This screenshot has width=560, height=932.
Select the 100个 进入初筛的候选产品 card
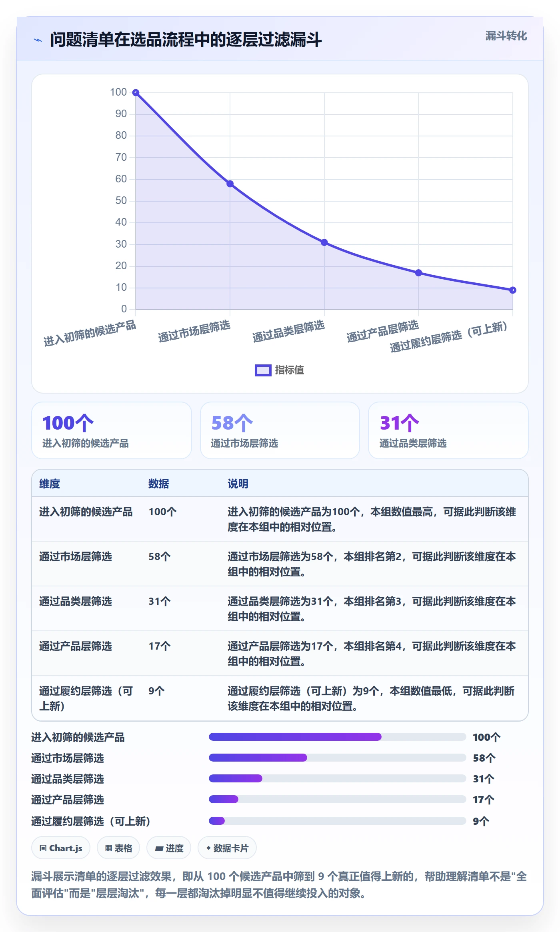112,430
